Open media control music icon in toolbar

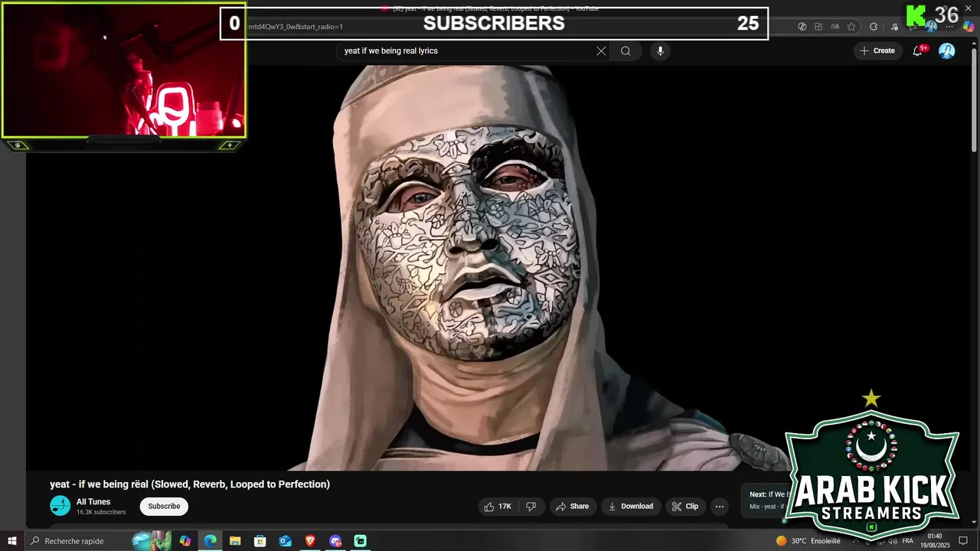pos(894,26)
